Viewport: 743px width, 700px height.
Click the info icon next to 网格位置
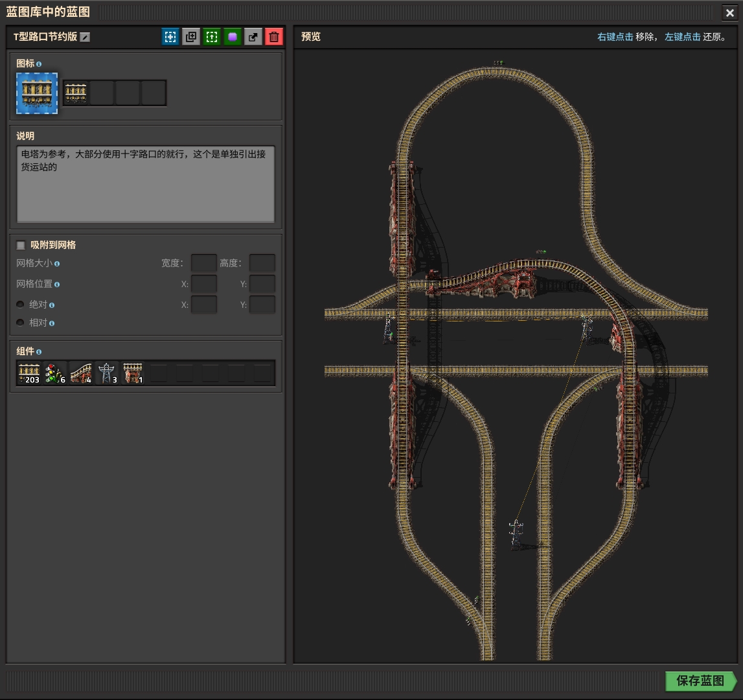(x=57, y=285)
